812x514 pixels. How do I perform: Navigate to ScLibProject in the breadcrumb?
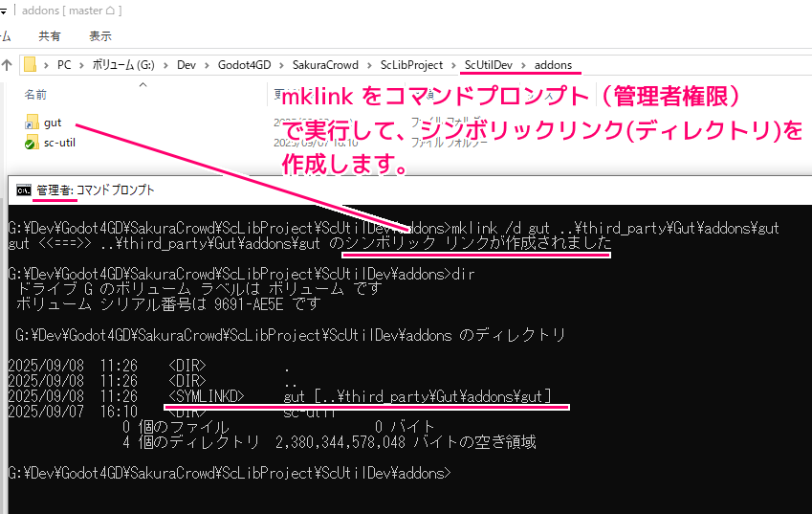(411, 65)
